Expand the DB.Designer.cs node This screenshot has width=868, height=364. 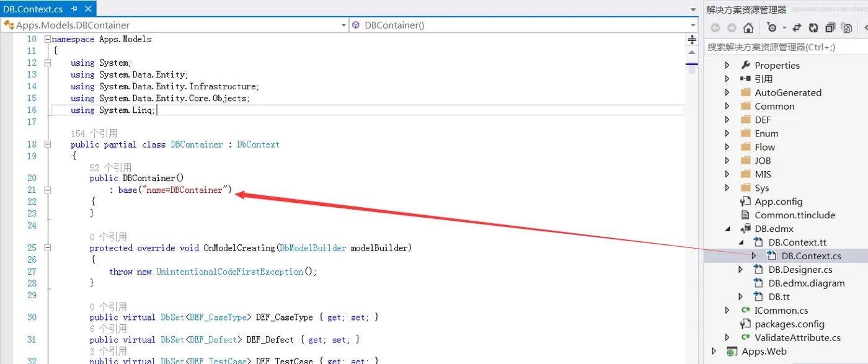click(740, 270)
